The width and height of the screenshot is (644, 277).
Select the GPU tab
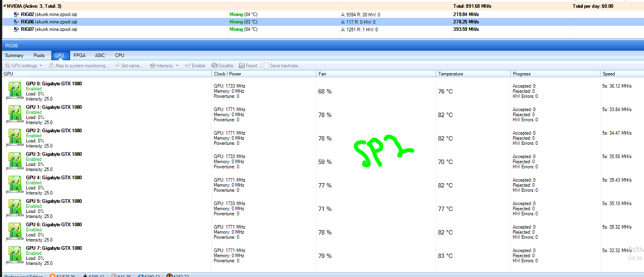(x=60, y=56)
